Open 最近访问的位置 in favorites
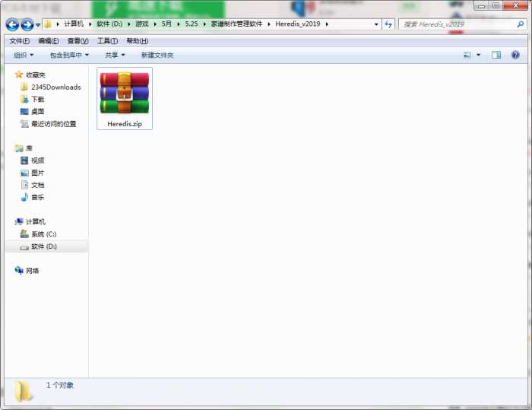 pos(54,124)
